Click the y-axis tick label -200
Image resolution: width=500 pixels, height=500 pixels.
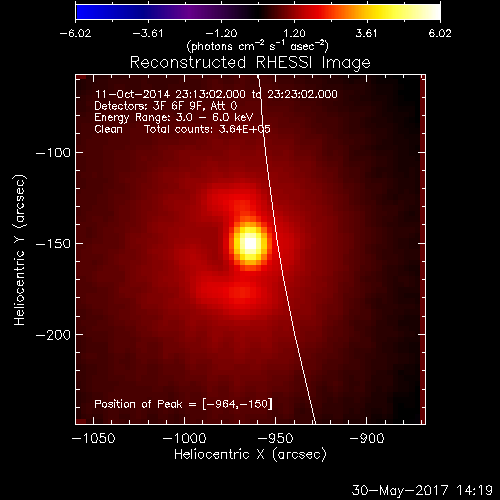[x=53, y=335]
